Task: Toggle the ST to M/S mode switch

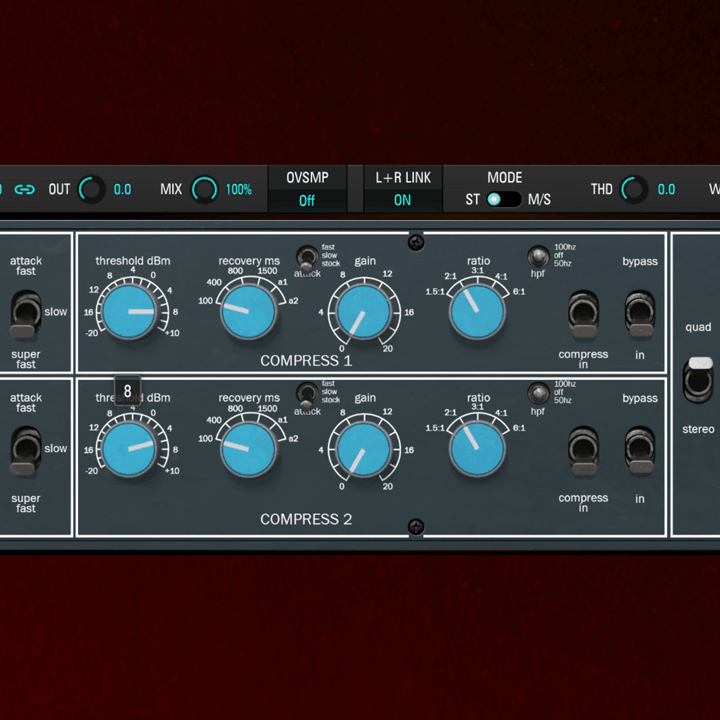Action: (x=504, y=199)
